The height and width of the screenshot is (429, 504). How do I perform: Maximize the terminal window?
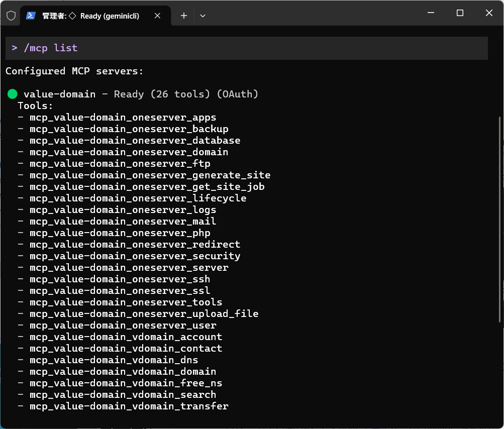pyautogui.click(x=460, y=13)
